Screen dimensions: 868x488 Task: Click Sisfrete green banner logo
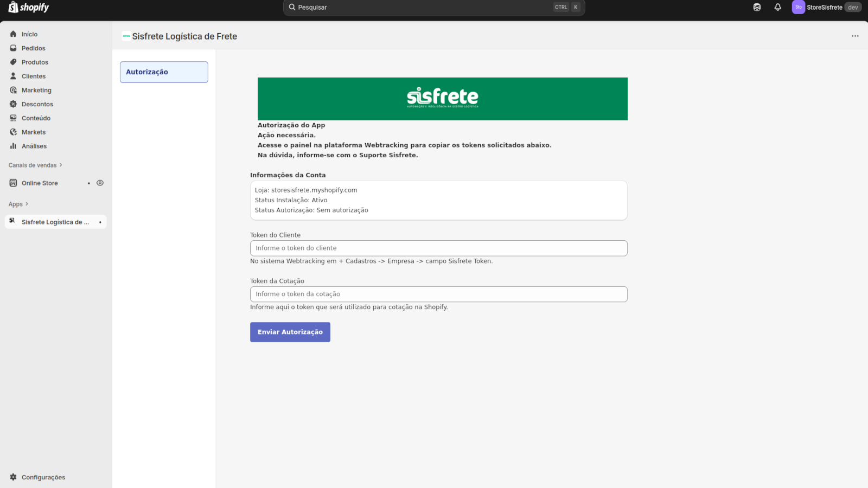click(x=443, y=98)
